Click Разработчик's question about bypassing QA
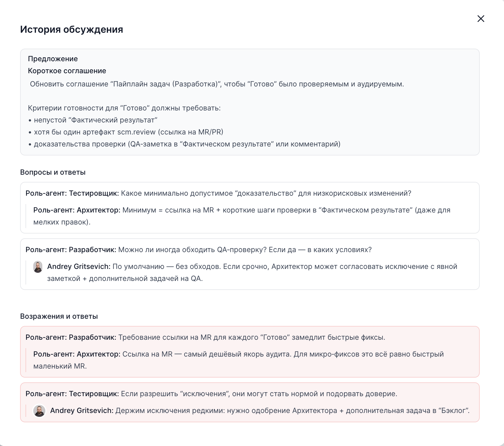The image size is (504, 446). point(198,250)
